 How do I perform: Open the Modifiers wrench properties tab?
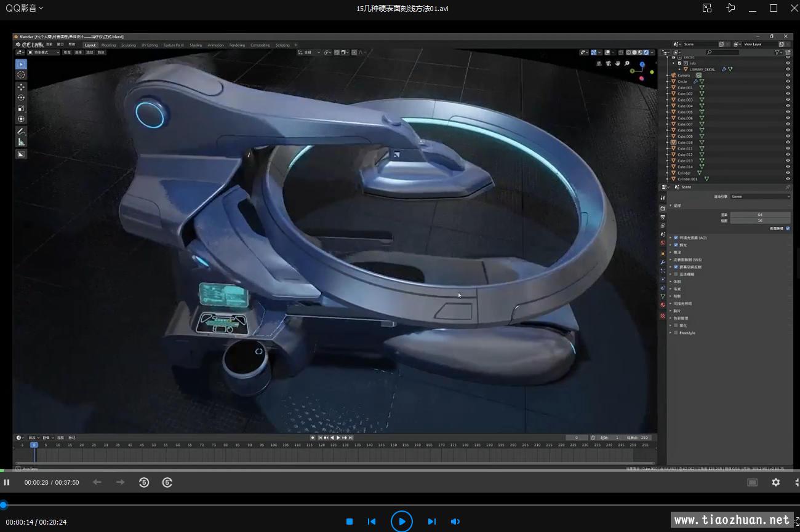tap(663, 262)
